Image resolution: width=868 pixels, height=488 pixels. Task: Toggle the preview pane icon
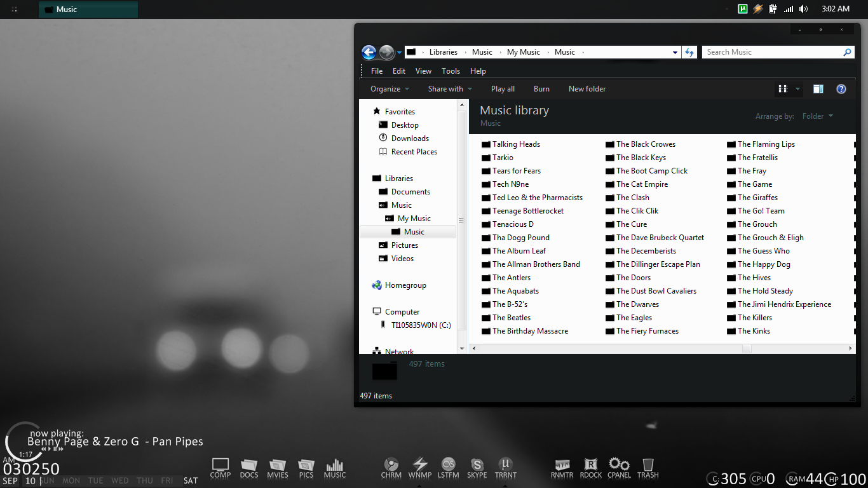tap(818, 89)
